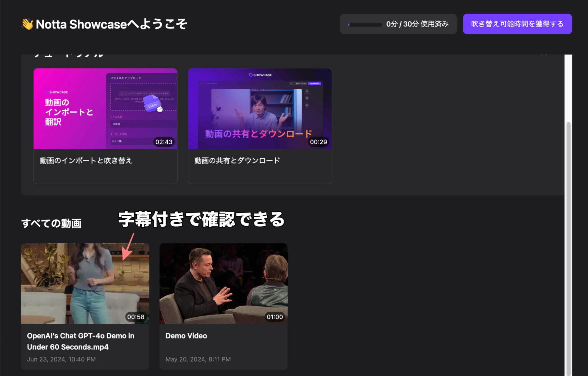Click the 02:43 duration badge

pyautogui.click(x=164, y=142)
